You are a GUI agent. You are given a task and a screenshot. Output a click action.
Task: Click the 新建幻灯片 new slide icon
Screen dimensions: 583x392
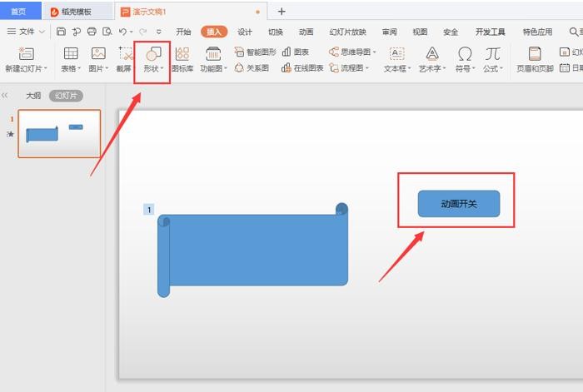(x=26, y=53)
